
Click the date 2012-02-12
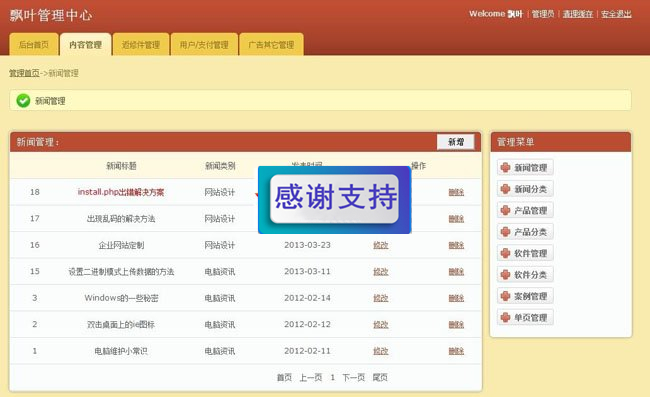[x=307, y=324]
